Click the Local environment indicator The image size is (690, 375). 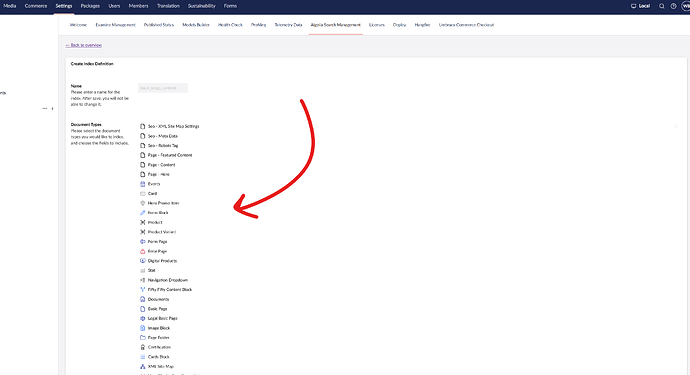(x=640, y=6)
